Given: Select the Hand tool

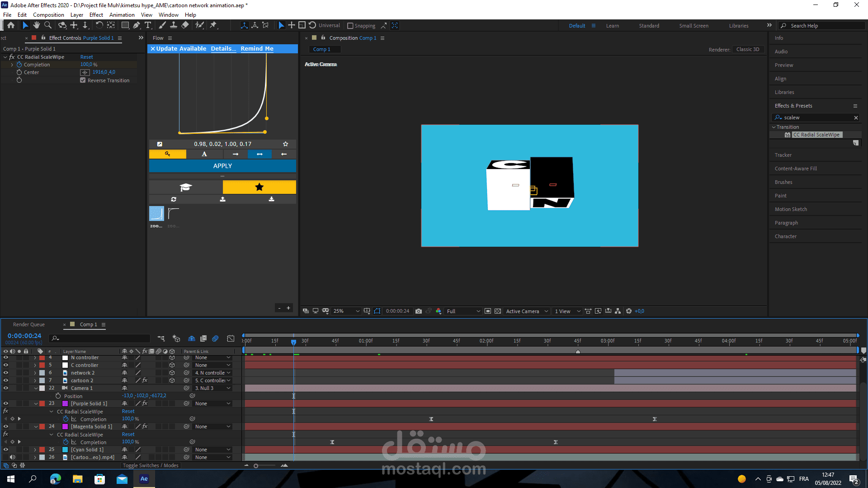Looking at the screenshot, I should coord(37,25).
